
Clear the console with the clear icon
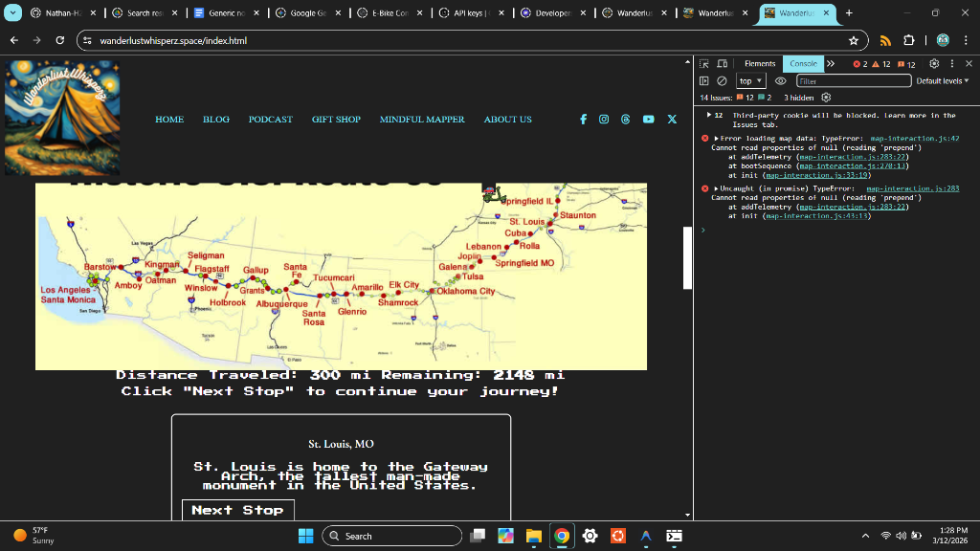pyautogui.click(x=722, y=81)
